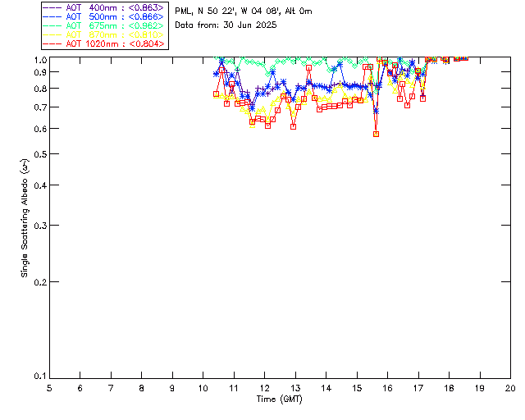Click the blue star data point dipping near 0.68
Viewport: 525px width, 420px height.
(376, 111)
